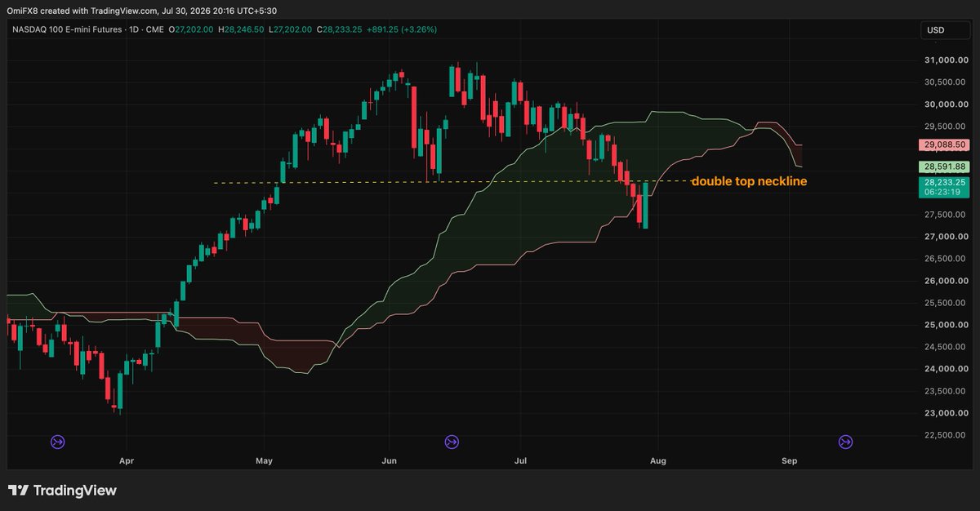
Task: Click the 26,000.00 price axis label
Action: [x=946, y=281]
